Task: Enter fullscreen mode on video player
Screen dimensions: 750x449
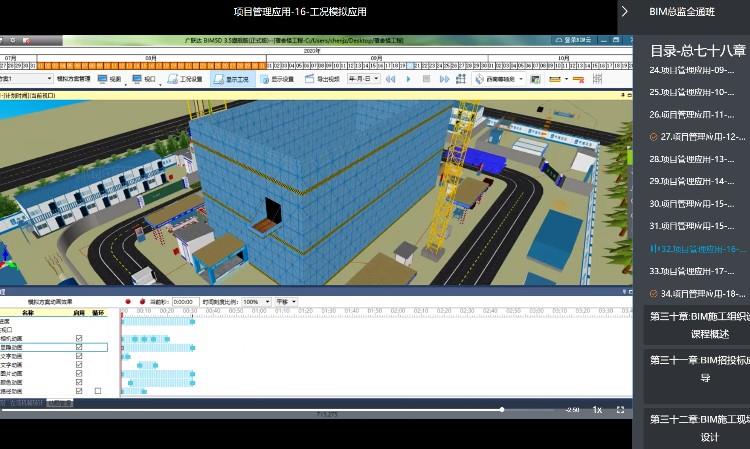Action: [620, 409]
